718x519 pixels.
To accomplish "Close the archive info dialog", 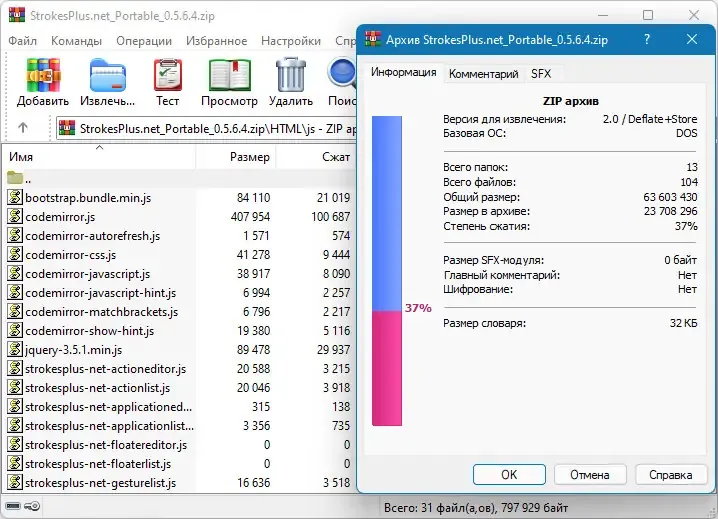I will point(692,39).
